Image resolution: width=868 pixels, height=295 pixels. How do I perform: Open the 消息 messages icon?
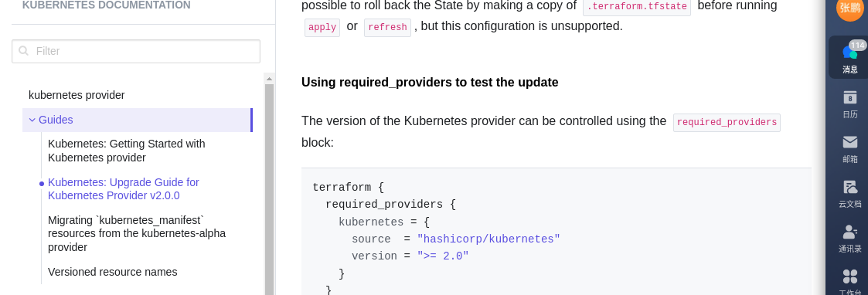pyautogui.click(x=849, y=58)
